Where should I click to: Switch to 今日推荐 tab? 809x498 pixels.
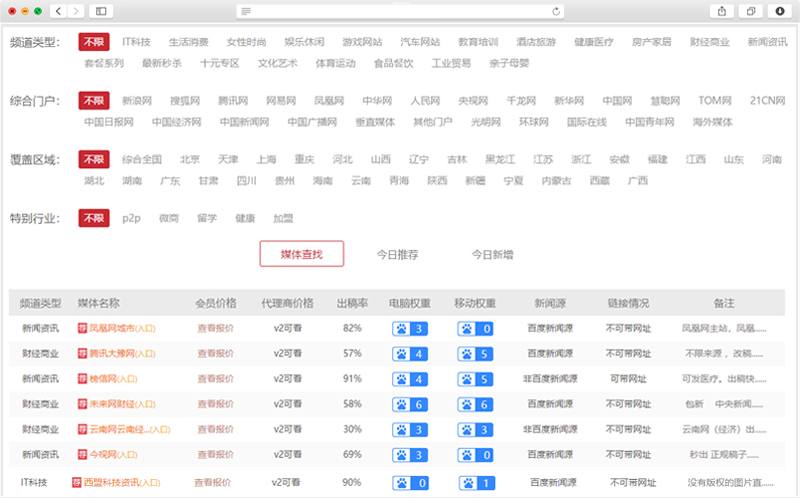(397, 254)
